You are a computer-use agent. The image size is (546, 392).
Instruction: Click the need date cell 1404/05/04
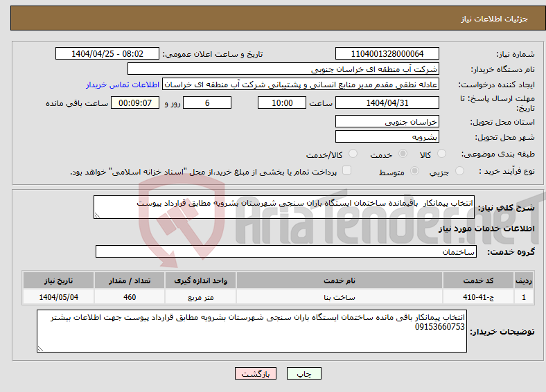point(58,297)
